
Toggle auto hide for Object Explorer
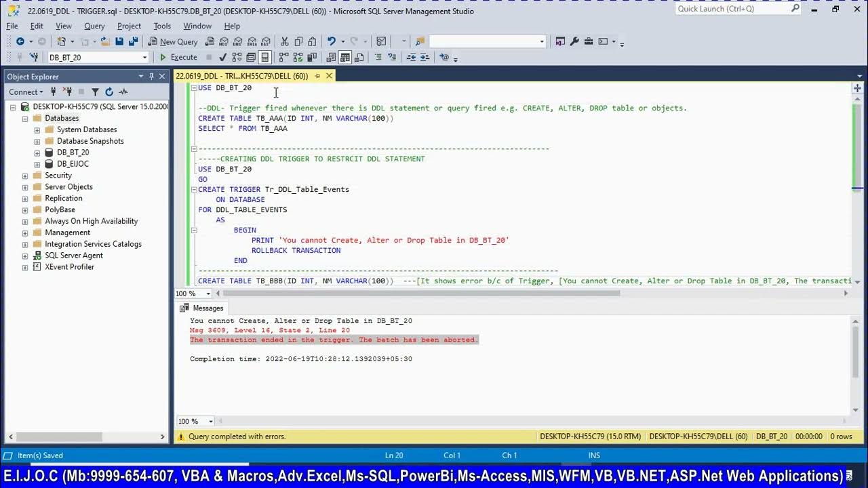(151, 77)
